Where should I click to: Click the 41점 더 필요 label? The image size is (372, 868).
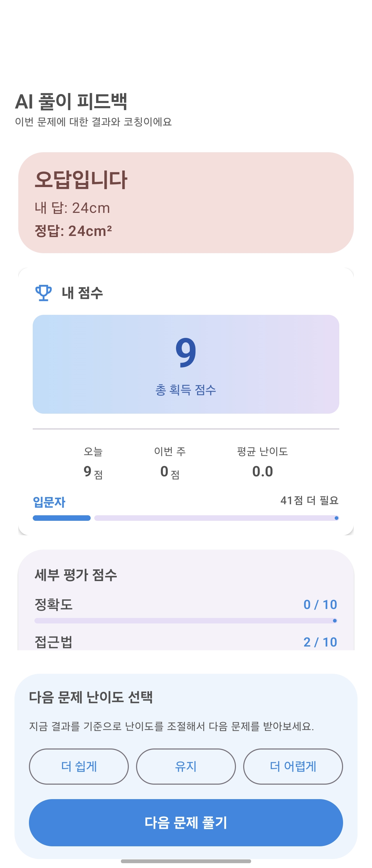coord(309,500)
